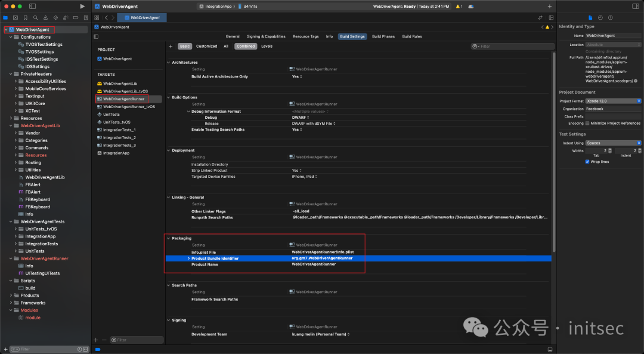Open the Quick Help inspector icon
Screen dimensions: 644x354
(611, 18)
